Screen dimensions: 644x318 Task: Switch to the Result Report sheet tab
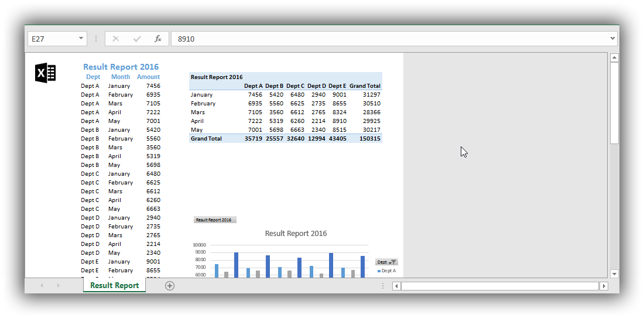(115, 286)
